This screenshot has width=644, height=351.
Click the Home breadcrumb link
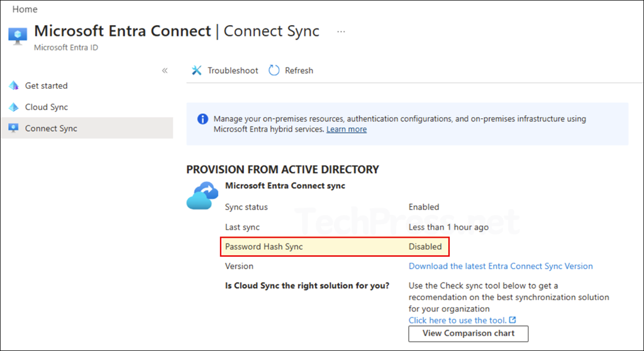tap(25, 9)
